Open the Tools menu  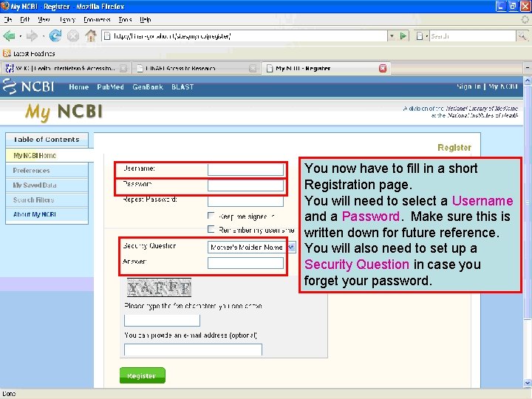click(125, 20)
